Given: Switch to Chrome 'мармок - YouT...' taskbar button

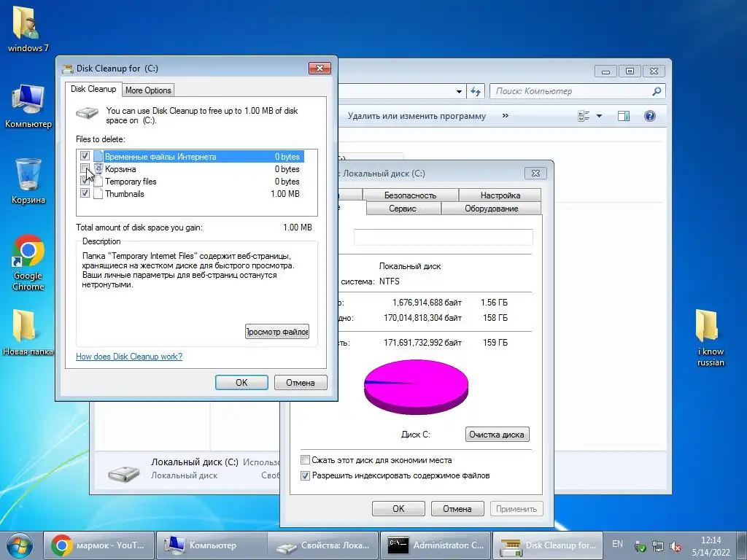Looking at the screenshot, I should click(99, 545).
